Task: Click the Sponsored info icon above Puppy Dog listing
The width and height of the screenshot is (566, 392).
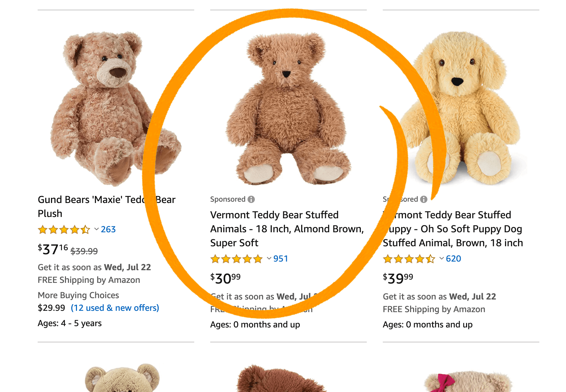Action: coord(424,199)
